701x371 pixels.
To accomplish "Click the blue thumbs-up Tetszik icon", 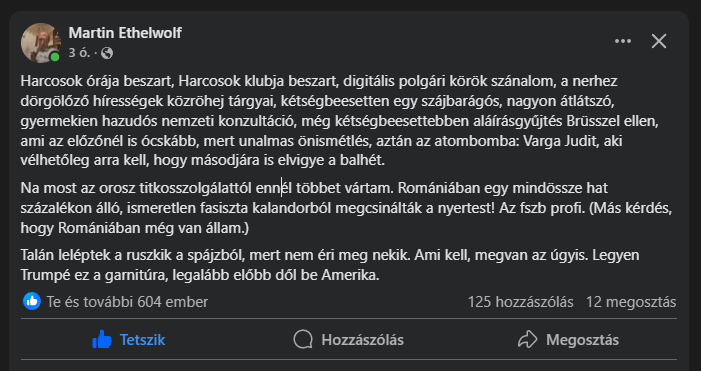I will [x=102, y=340].
